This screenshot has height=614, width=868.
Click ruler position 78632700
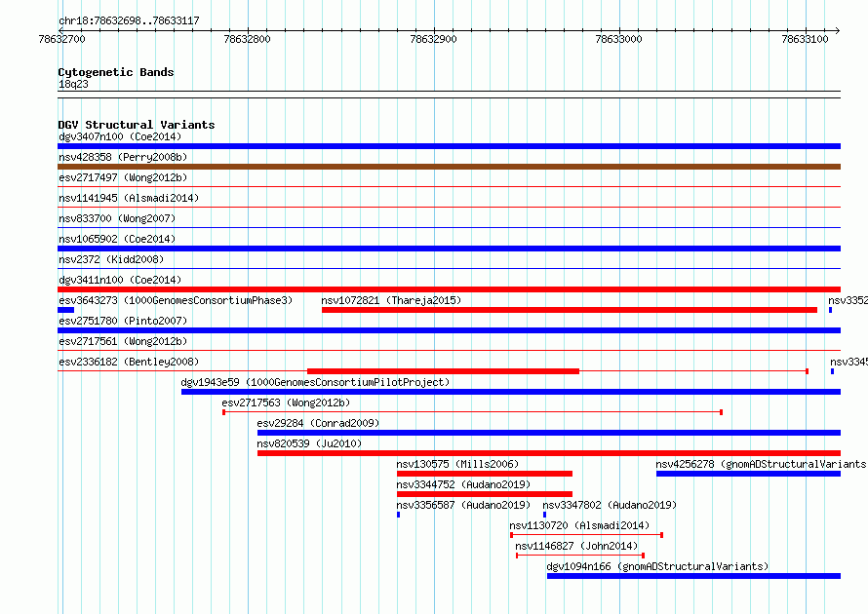pyautogui.click(x=62, y=39)
